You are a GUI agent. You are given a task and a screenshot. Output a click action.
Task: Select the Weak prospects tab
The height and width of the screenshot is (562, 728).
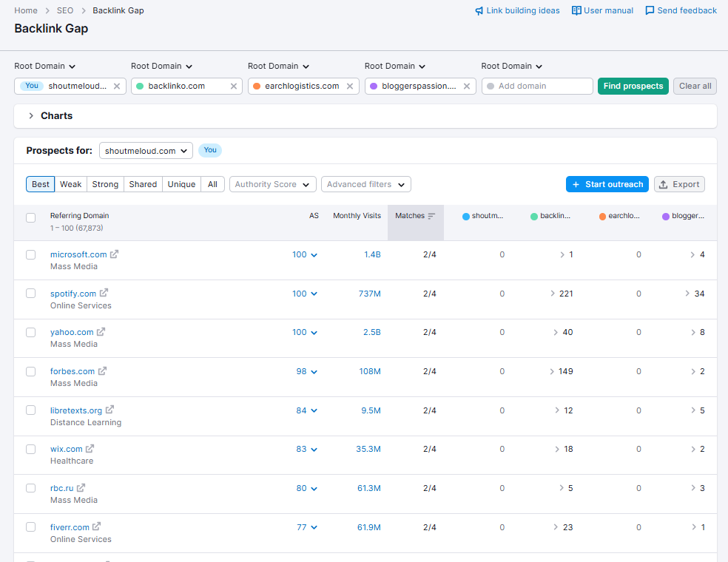(70, 183)
